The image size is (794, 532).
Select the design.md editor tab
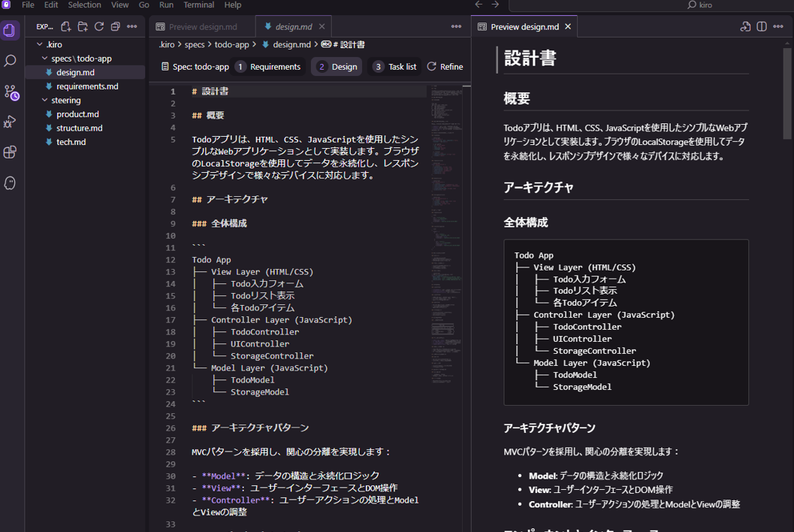(294, 26)
